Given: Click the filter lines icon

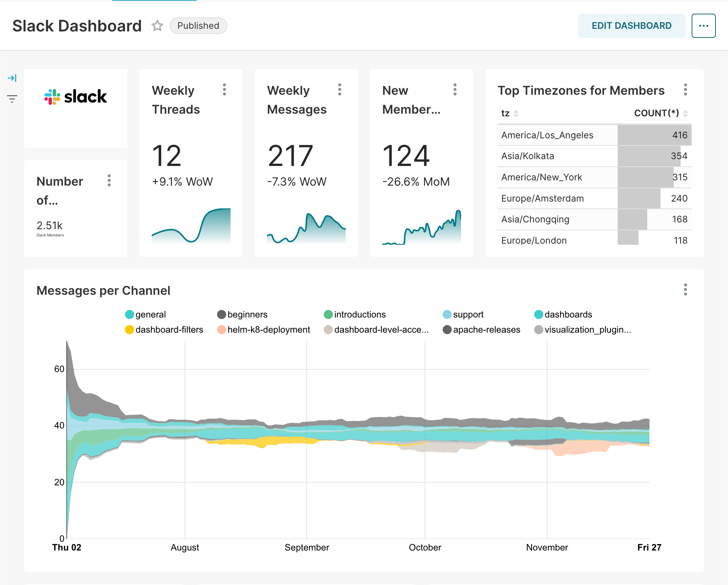Looking at the screenshot, I should 12,99.
